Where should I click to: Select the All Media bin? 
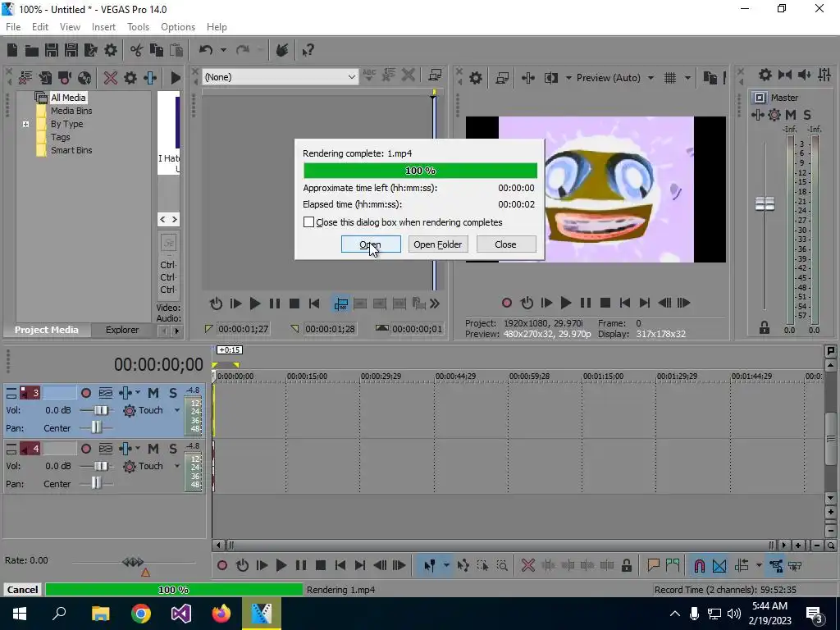(68, 98)
